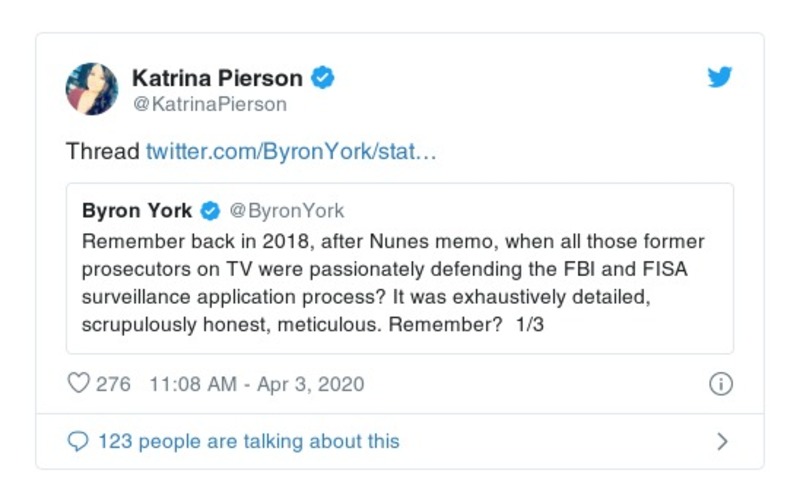
Task: Click the blue speech bubble icon
Action: point(78,441)
